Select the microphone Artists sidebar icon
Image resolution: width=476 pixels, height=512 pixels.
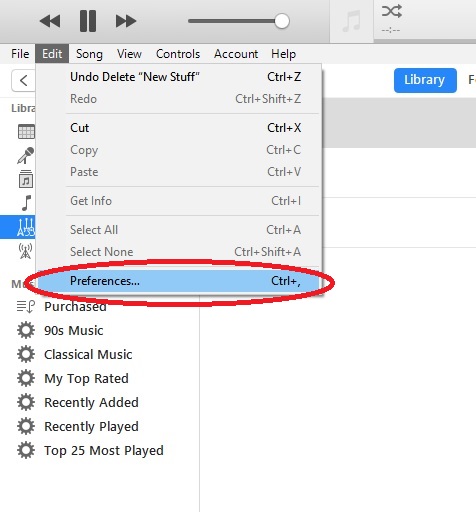(x=26, y=155)
